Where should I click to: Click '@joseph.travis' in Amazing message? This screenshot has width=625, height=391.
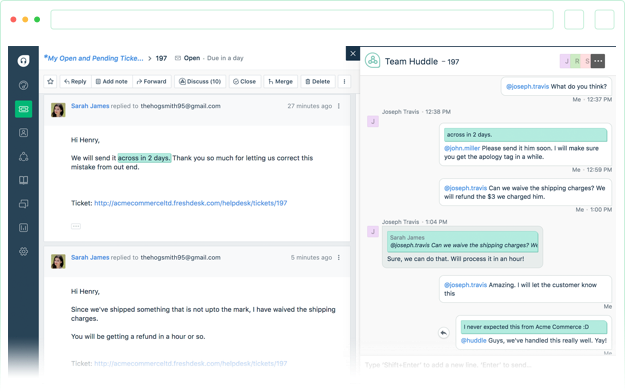tap(466, 285)
